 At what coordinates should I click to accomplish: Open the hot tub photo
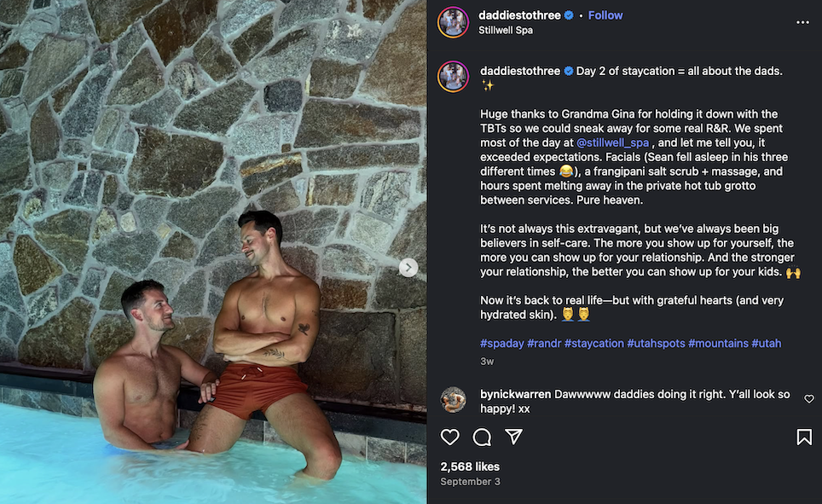[x=213, y=252]
